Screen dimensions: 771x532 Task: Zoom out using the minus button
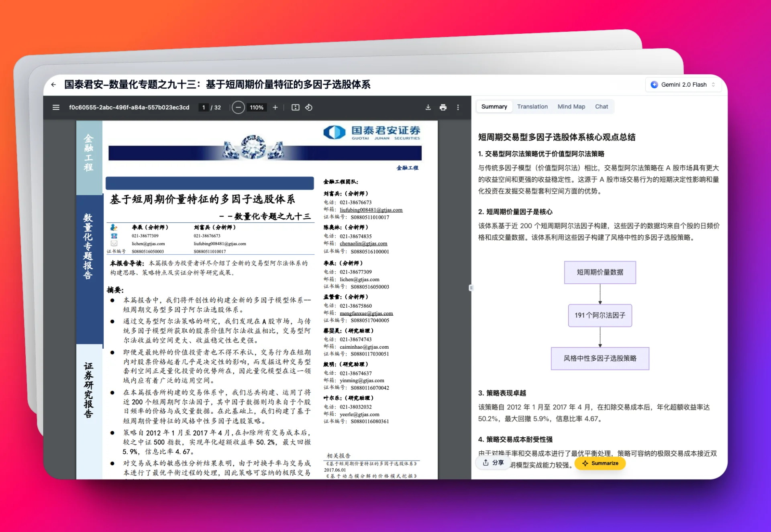pos(238,108)
